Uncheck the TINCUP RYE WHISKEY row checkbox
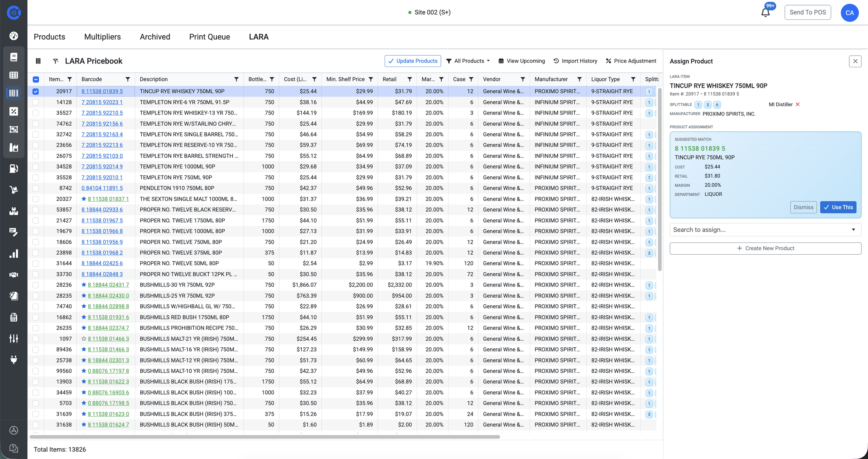868x459 pixels. [x=36, y=92]
